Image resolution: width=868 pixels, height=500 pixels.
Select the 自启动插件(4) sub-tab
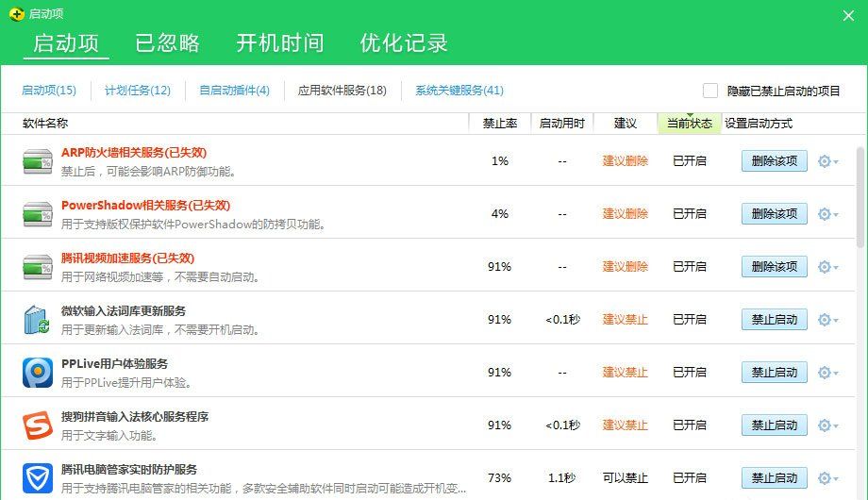pos(234,91)
